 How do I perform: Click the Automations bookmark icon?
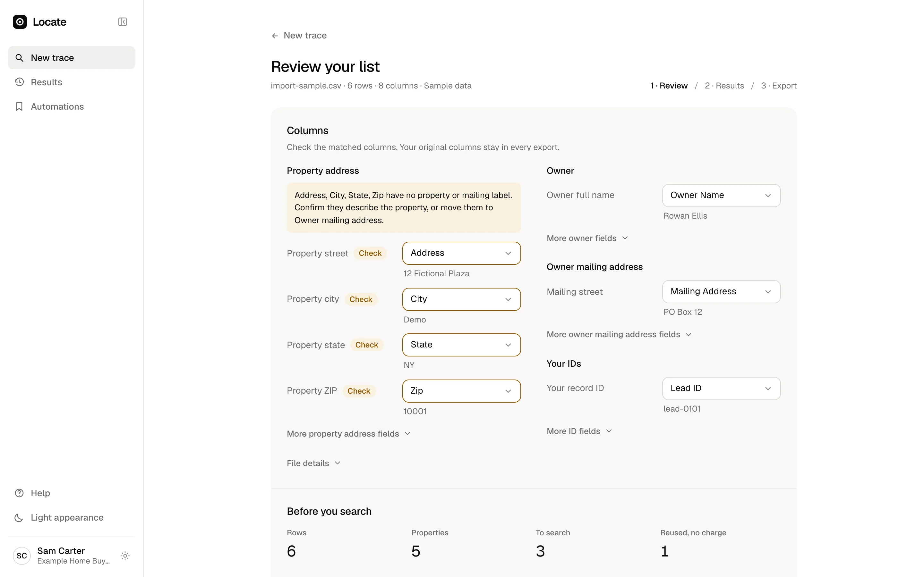pyautogui.click(x=19, y=106)
